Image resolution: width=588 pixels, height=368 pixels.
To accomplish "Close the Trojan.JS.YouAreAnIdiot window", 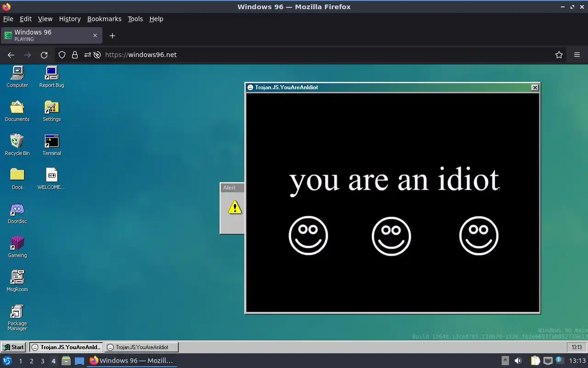I will 535,87.
